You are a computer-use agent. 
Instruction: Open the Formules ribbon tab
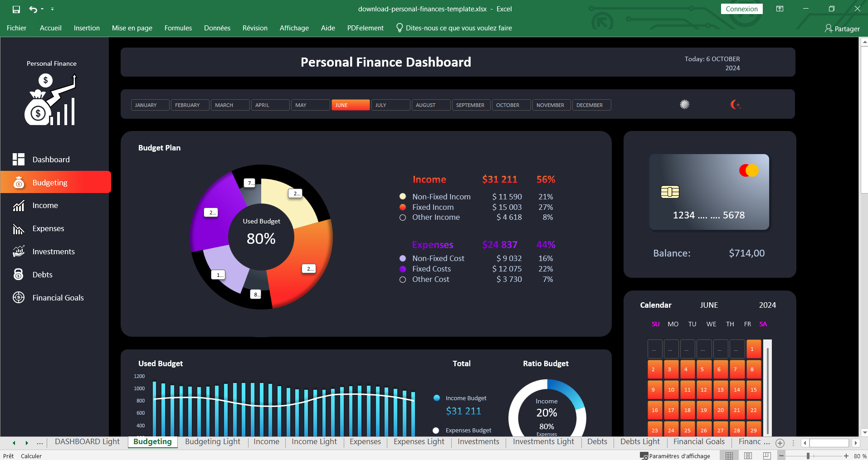coord(178,28)
